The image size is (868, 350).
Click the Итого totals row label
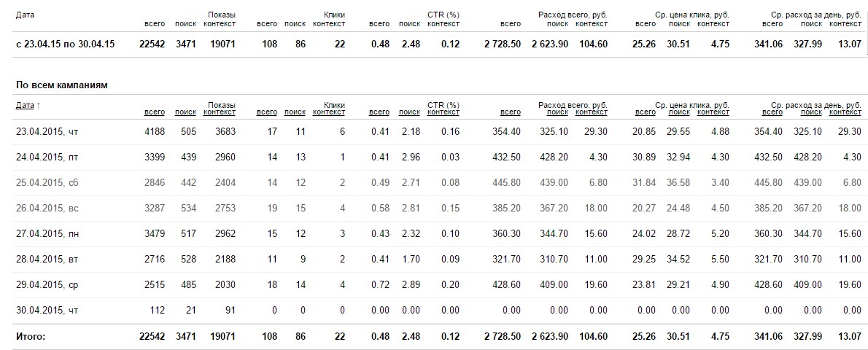(x=31, y=336)
